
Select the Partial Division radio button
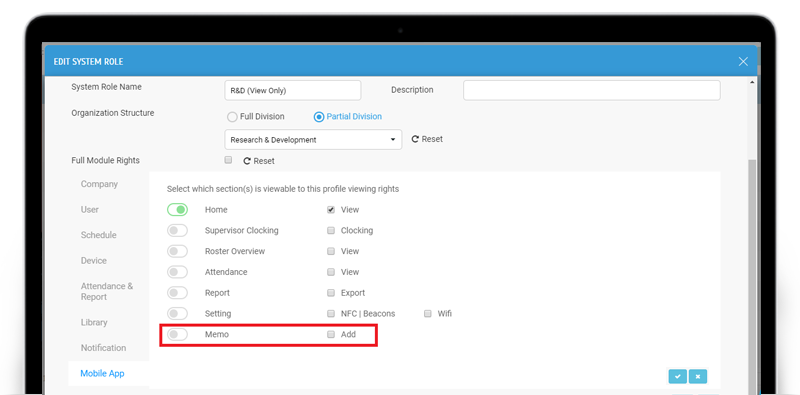click(x=319, y=117)
